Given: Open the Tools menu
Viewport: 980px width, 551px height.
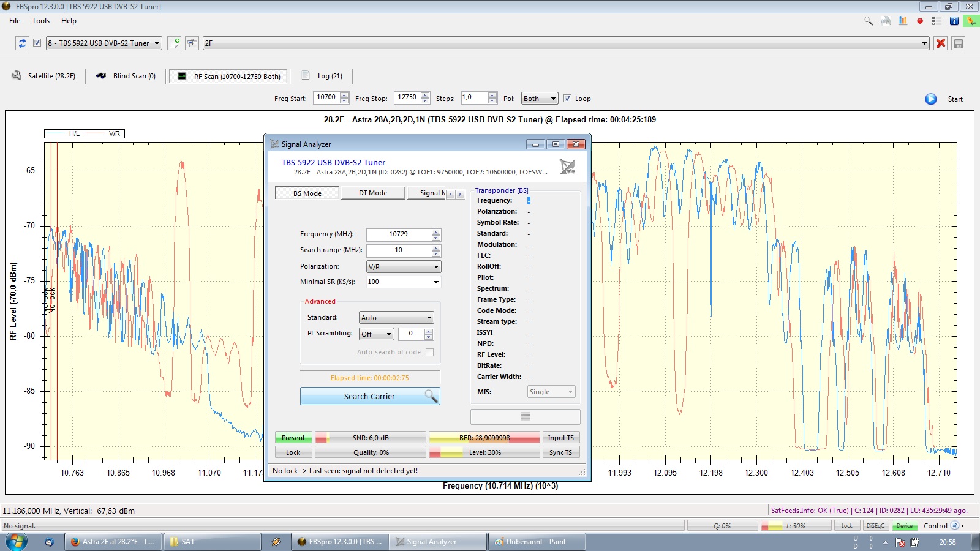Looking at the screenshot, I should [x=41, y=21].
